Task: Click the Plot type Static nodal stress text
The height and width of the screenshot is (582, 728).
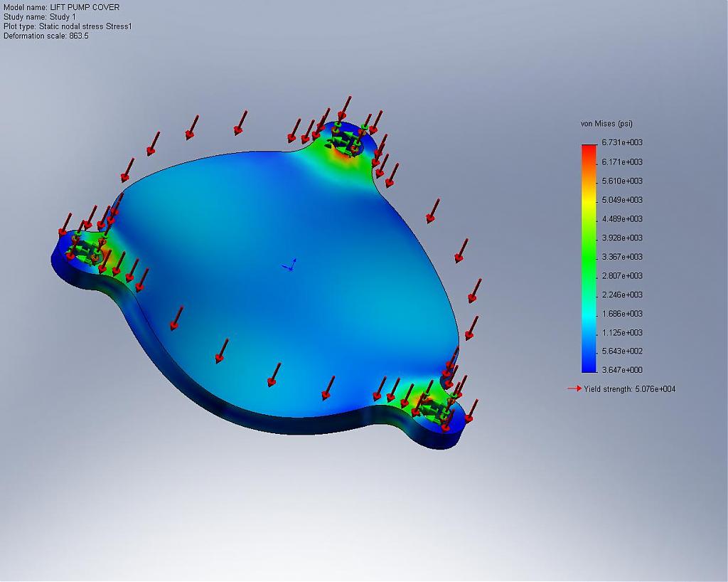Action: (x=68, y=26)
